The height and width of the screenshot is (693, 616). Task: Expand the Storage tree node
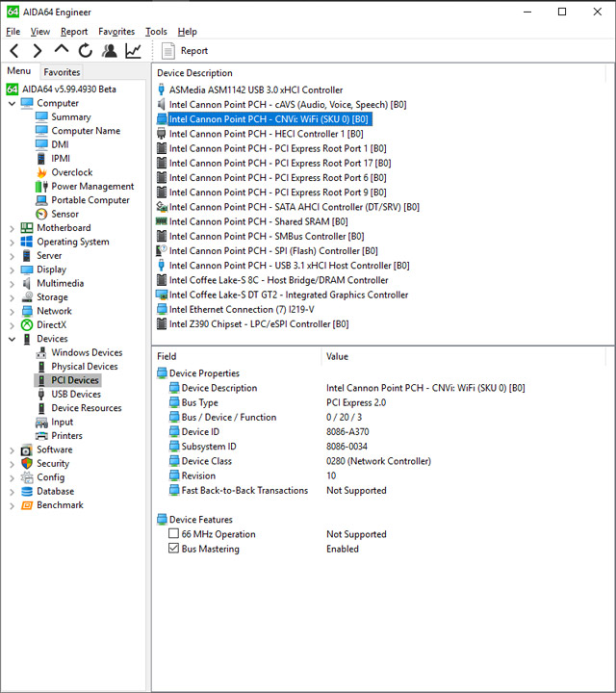12,297
